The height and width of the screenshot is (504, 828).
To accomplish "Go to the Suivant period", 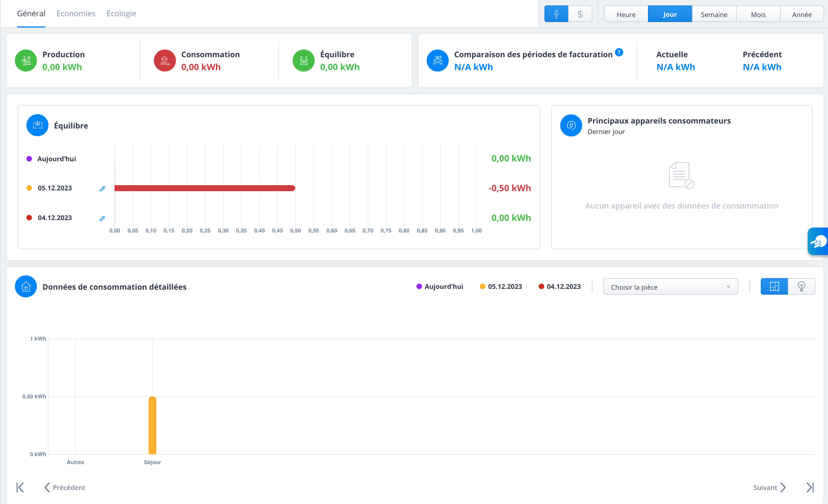I will (770, 487).
